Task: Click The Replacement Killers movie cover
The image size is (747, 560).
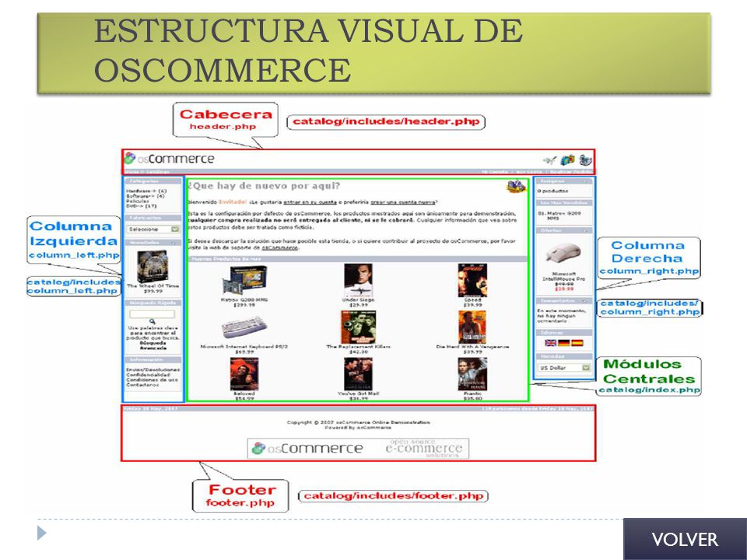Action: 358,327
